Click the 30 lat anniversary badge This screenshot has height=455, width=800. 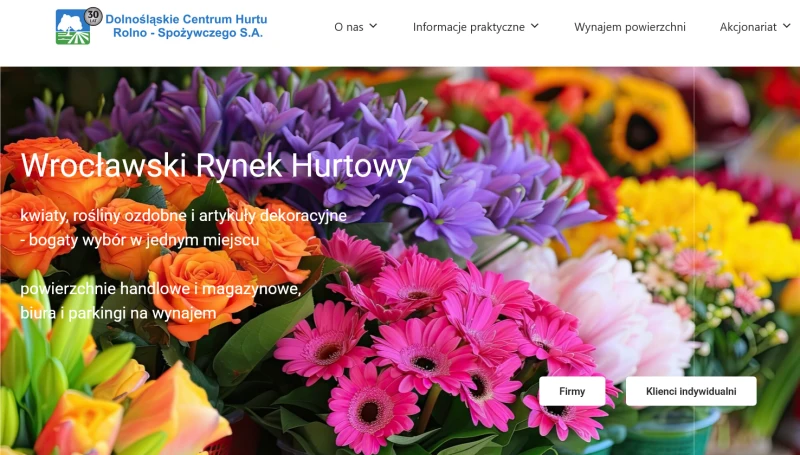(93, 15)
